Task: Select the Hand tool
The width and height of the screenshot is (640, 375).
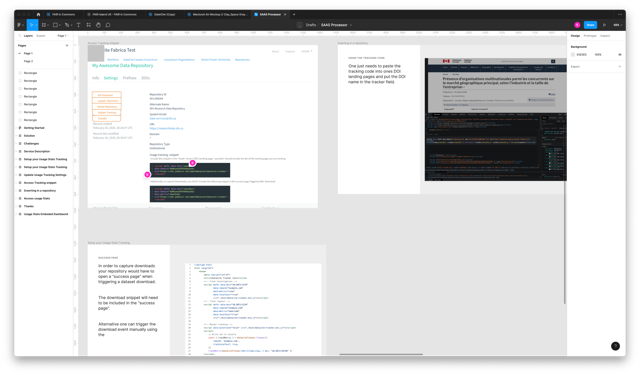Action: (x=98, y=25)
